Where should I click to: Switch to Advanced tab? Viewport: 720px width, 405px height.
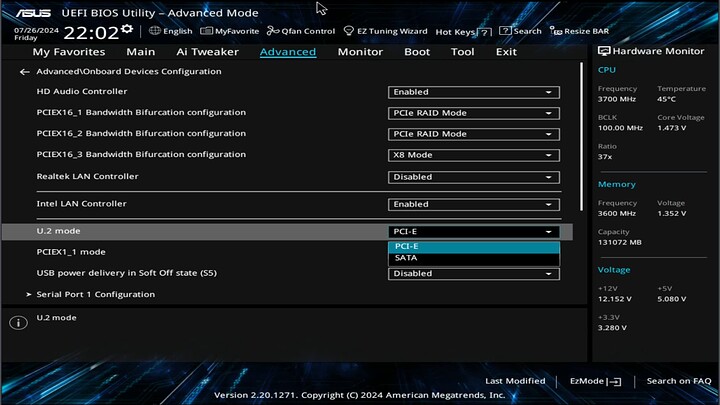(x=288, y=52)
